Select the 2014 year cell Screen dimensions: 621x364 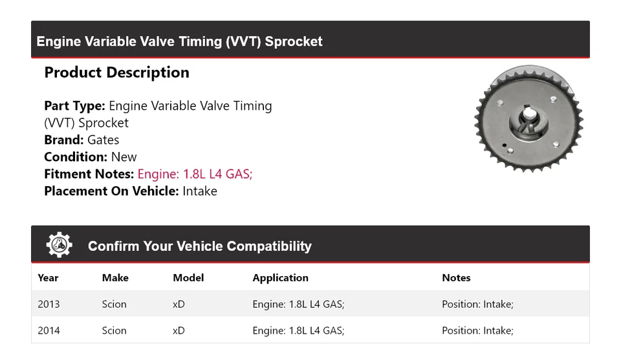(x=49, y=330)
